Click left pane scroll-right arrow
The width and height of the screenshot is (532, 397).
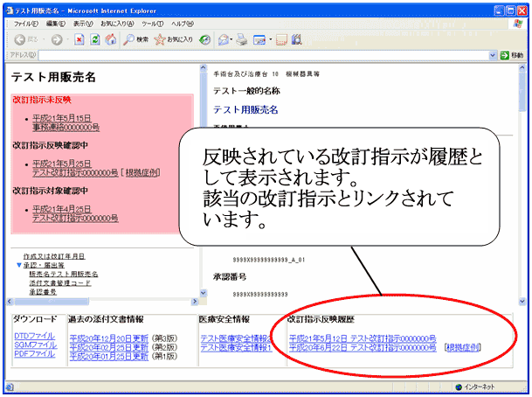[x=195, y=301]
